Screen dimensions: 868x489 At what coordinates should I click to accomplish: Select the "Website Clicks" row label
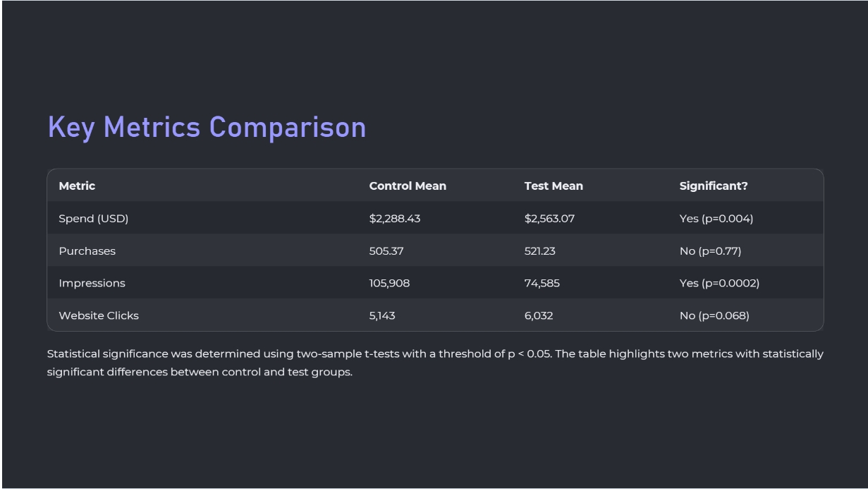coord(99,316)
